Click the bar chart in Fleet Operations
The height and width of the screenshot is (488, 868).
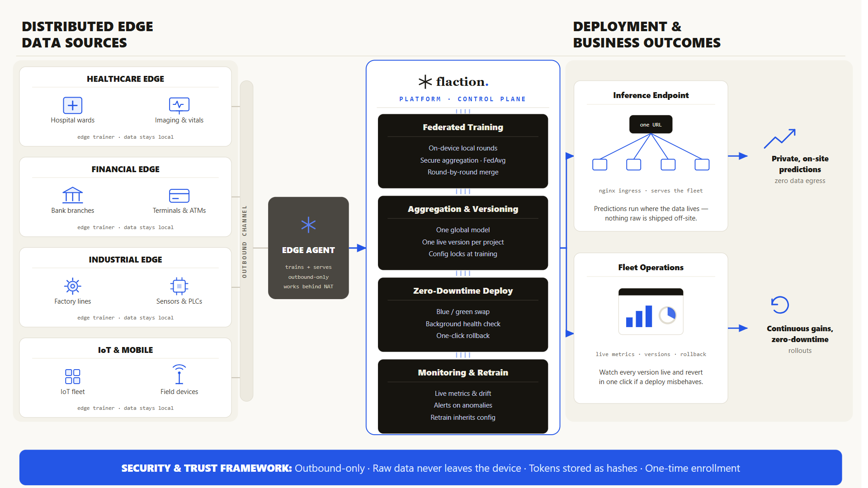click(639, 316)
